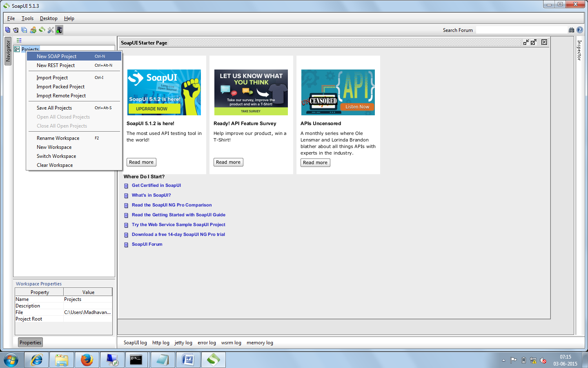Screen dimensions: 588x368
Task: Click the document icon beside Get Certified in SoapUI
Action: pyautogui.click(x=126, y=186)
